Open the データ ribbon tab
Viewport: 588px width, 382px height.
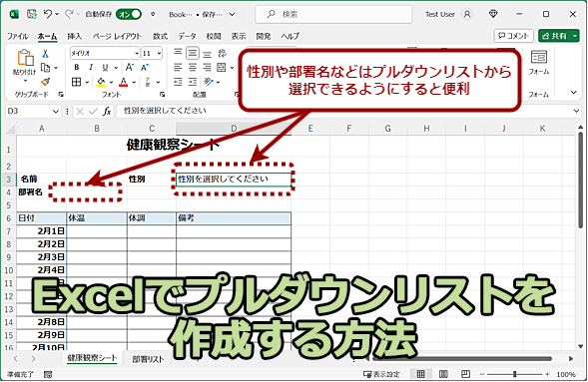pos(187,36)
